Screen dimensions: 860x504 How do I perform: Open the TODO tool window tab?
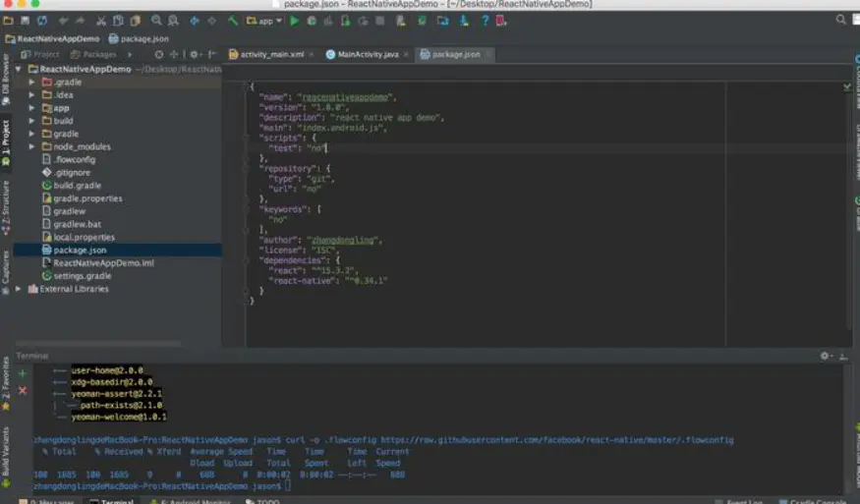262,501
